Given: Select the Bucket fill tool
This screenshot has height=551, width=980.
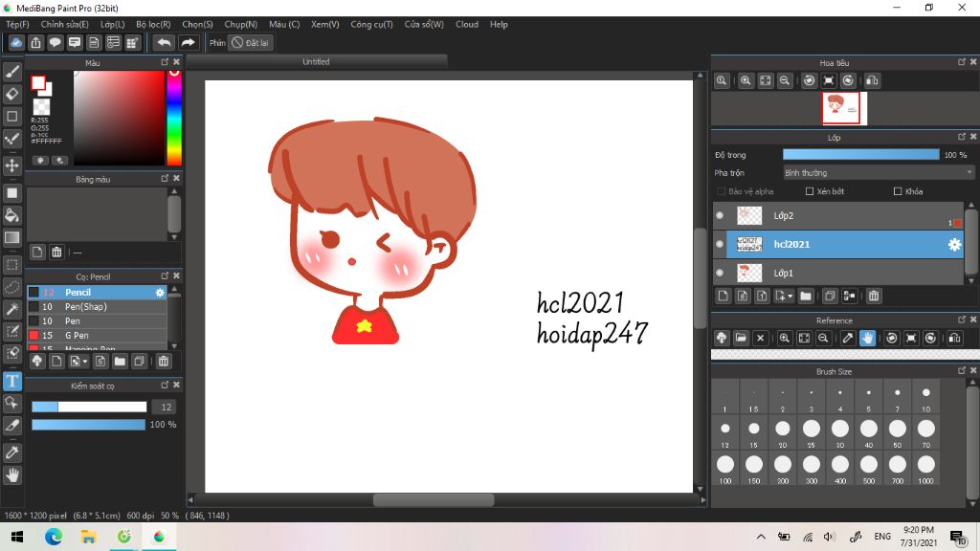Looking at the screenshot, I should 11,215.
